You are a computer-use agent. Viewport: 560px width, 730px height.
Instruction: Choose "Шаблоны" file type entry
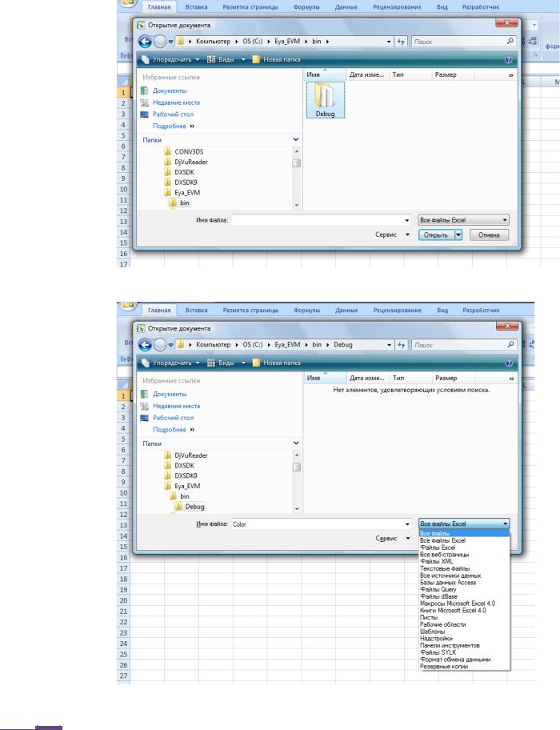pyautogui.click(x=434, y=632)
